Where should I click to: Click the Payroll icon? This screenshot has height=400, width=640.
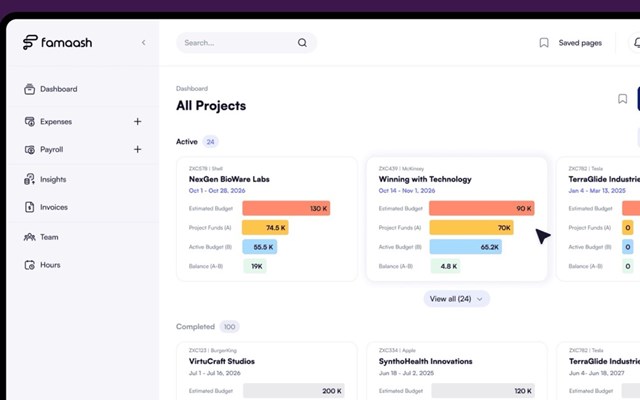tap(29, 149)
